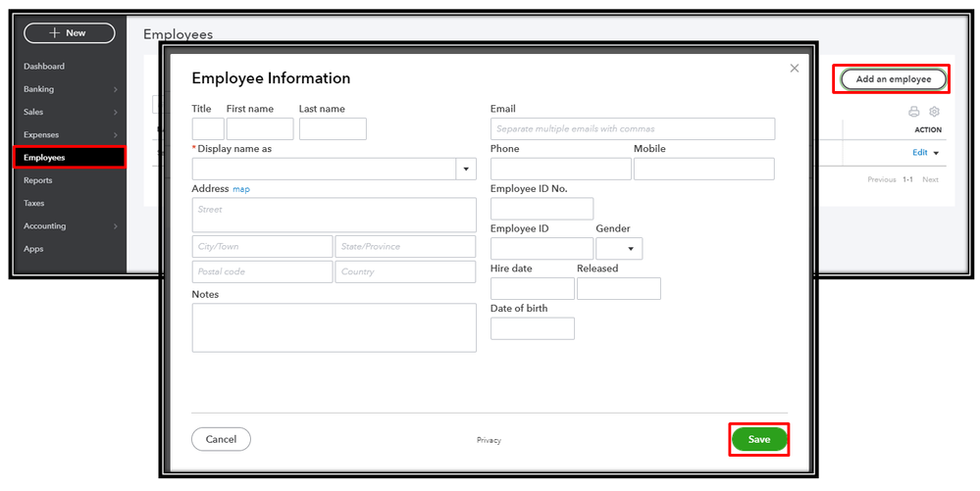Click the Employee ID field beside Gender
The width and height of the screenshot is (980, 491).
coord(542,249)
